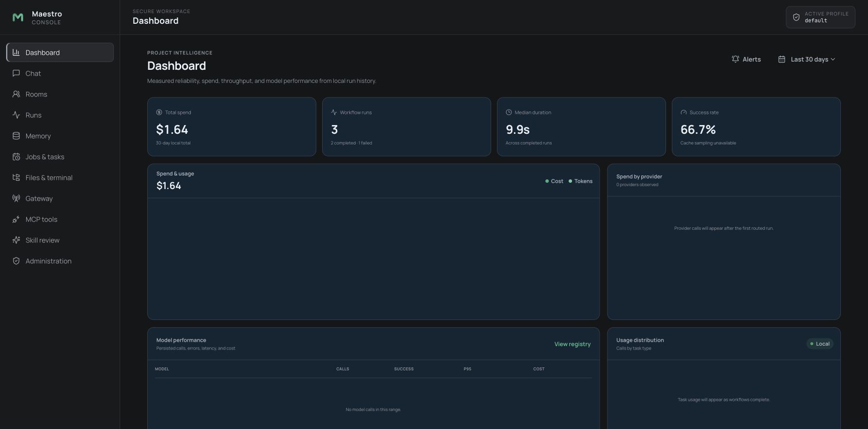Go to Chat in the sidebar
The height and width of the screenshot is (429, 868).
(60, 73)
